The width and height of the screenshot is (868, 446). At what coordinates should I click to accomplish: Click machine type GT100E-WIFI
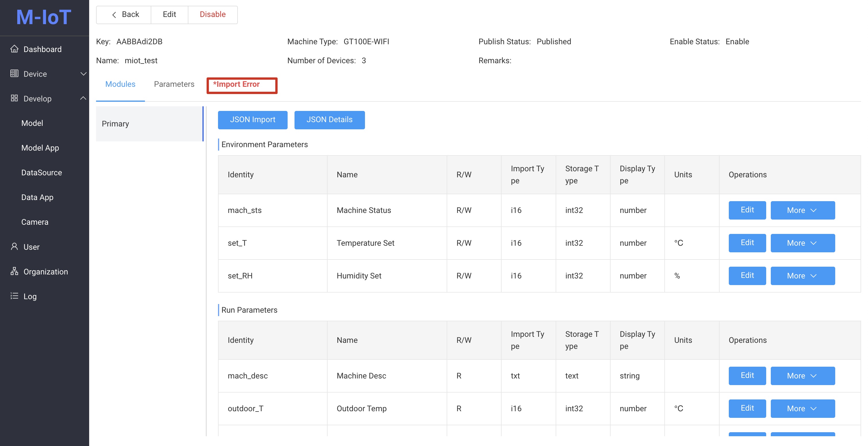(x=366, y=41)
